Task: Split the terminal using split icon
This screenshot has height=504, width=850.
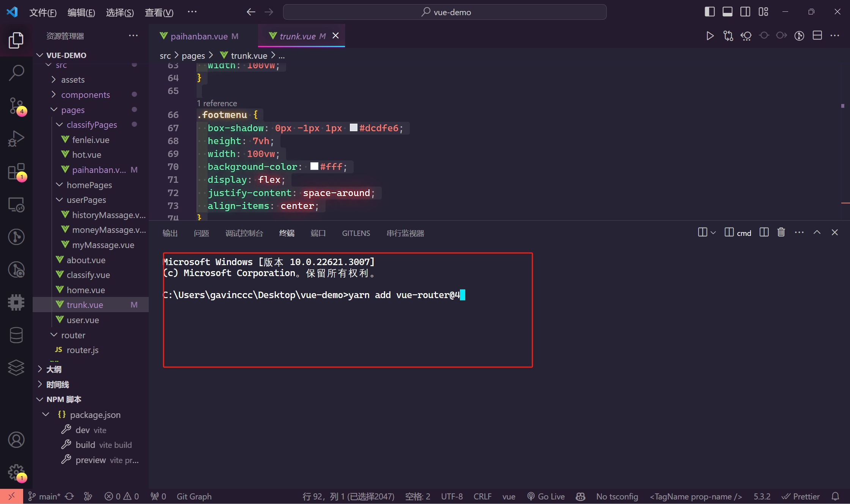Action: click(764, 232)
